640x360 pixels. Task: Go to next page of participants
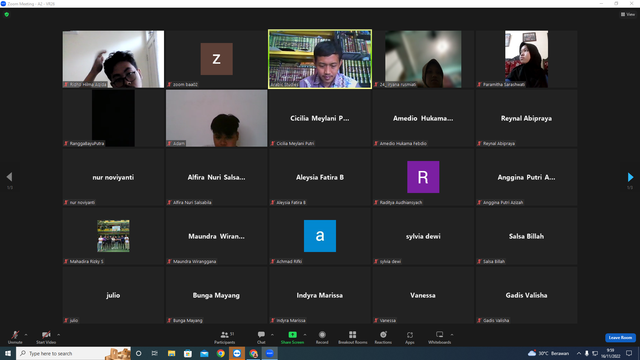[x=630, y=177]
